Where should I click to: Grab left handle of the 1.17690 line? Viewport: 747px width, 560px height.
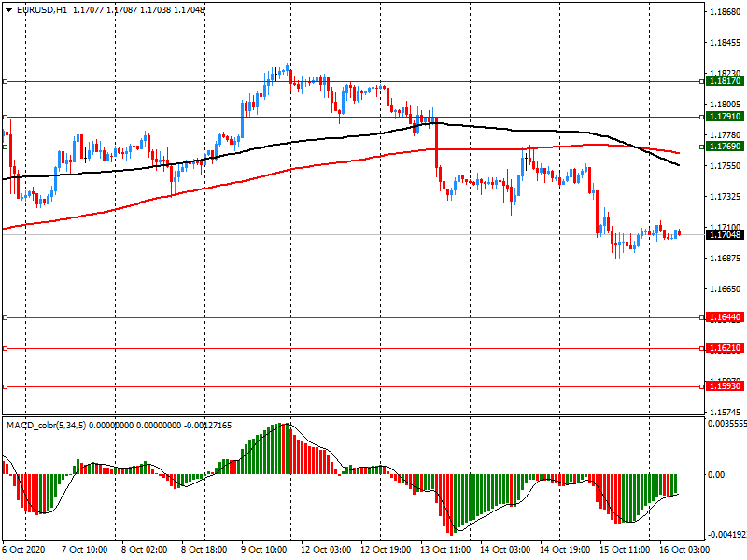[6, 147]
